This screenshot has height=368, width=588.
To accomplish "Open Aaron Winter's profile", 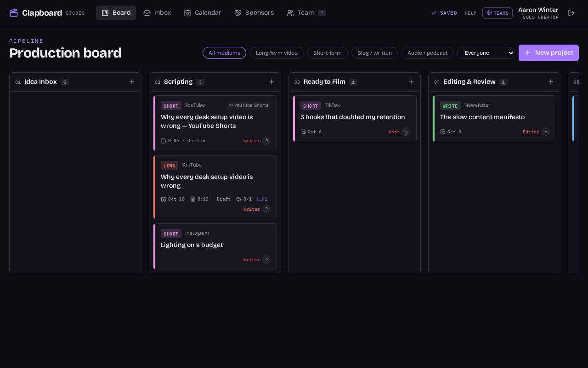I will click(x=538, y=13).
